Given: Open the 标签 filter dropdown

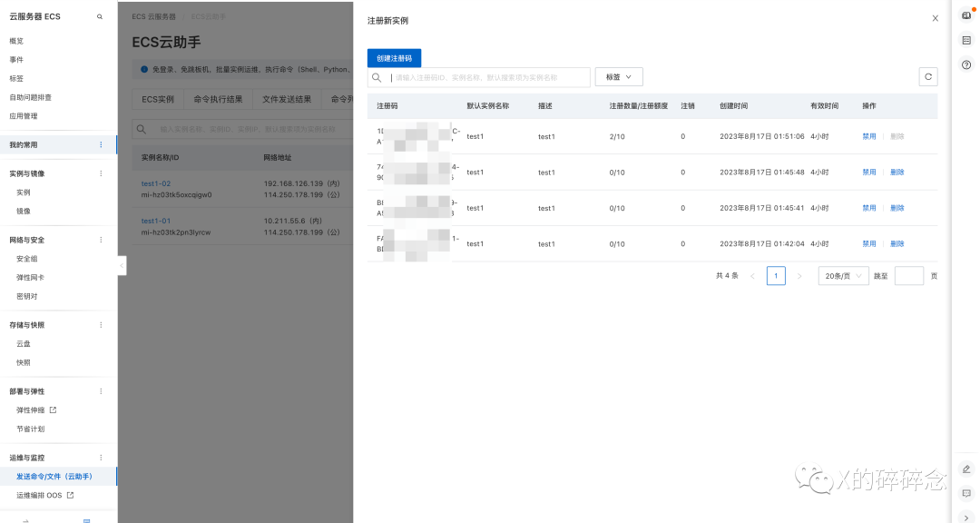Looking at the screenshot, I should pos(619,77).
